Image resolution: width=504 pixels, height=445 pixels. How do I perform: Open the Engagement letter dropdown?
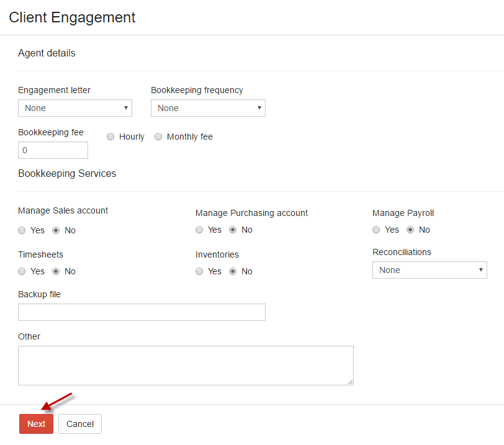pos(74,108)
